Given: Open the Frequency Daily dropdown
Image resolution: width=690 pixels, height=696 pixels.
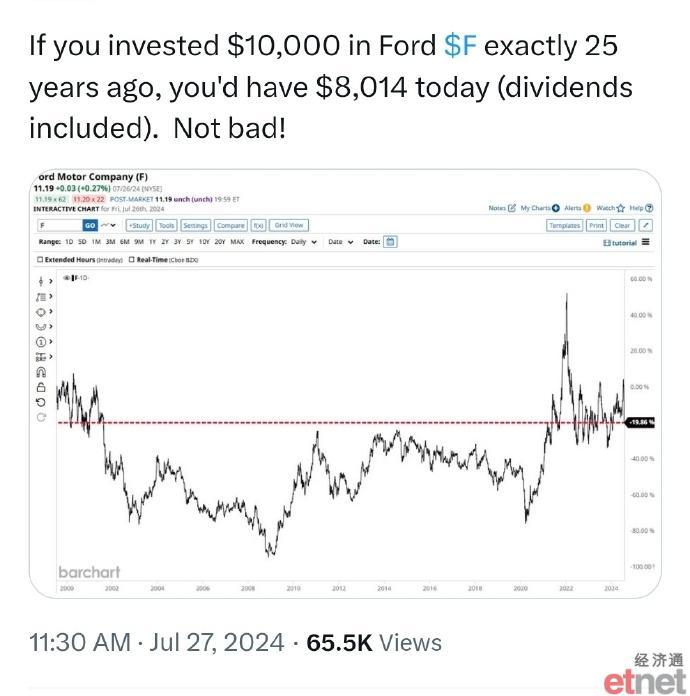Looking at the screenshot, I should (x=304, y=242).
